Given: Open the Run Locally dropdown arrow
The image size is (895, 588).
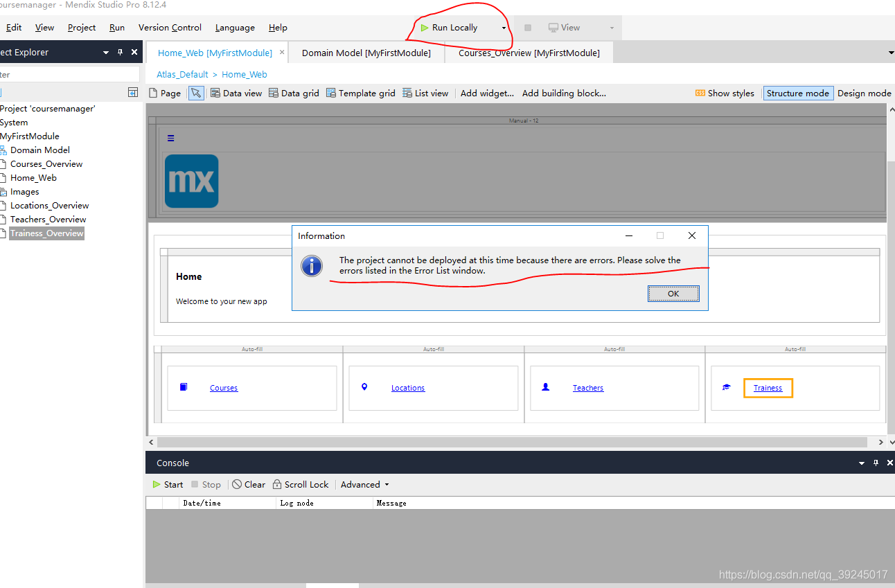Looking at the screenshot, I should (504, 28).
